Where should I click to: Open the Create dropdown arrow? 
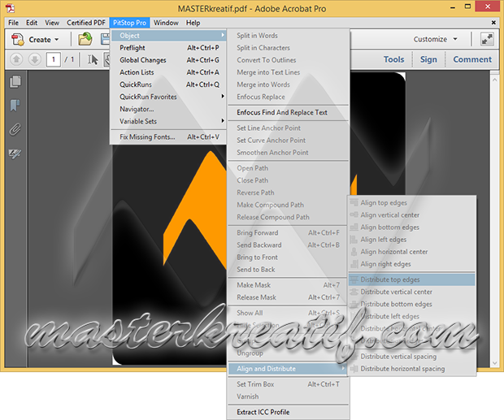pos(57,40)
